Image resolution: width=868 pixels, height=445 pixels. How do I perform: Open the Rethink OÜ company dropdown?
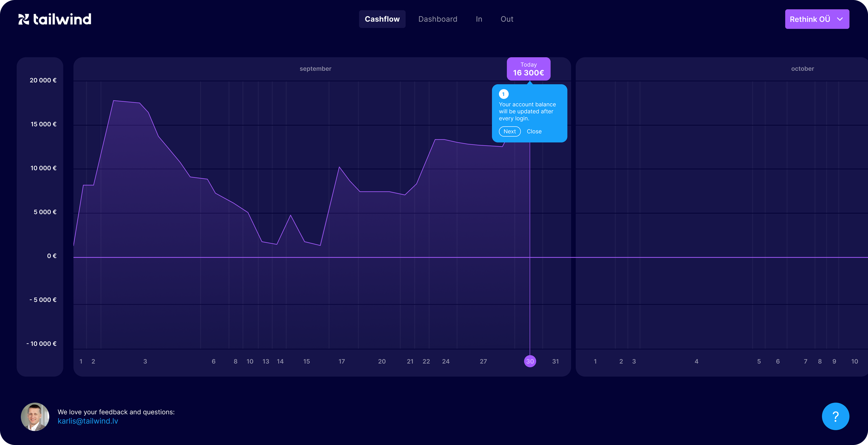[x=817, y=19]
